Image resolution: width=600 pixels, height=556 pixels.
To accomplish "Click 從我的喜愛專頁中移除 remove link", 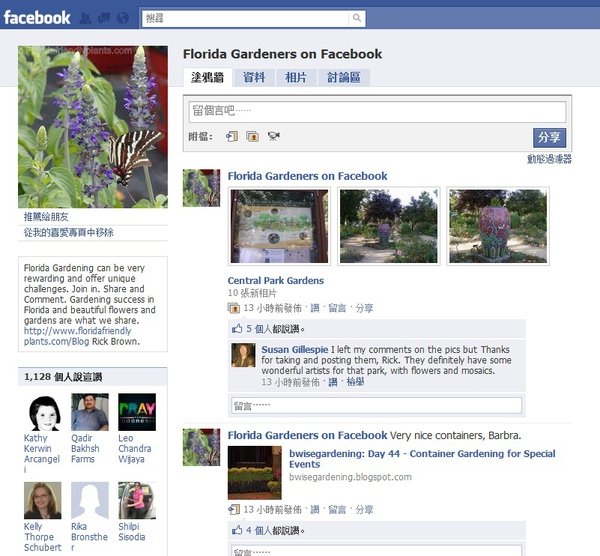I will pyautogui.click(x=68, y=233).
